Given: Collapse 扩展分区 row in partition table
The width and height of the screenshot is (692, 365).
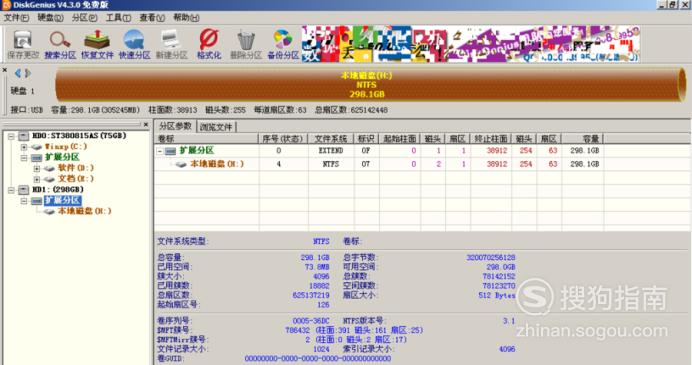Looking at the screenshot, I should click(x=160, y=151).
